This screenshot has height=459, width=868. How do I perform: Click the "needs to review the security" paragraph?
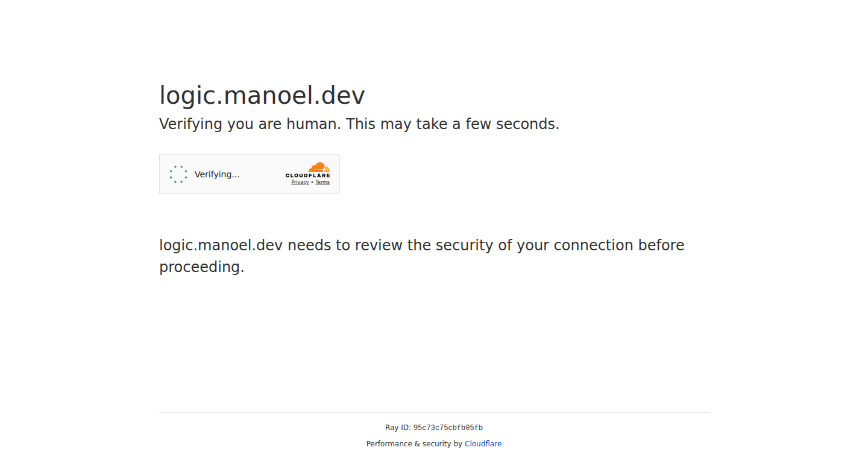[x=422, y=256]
